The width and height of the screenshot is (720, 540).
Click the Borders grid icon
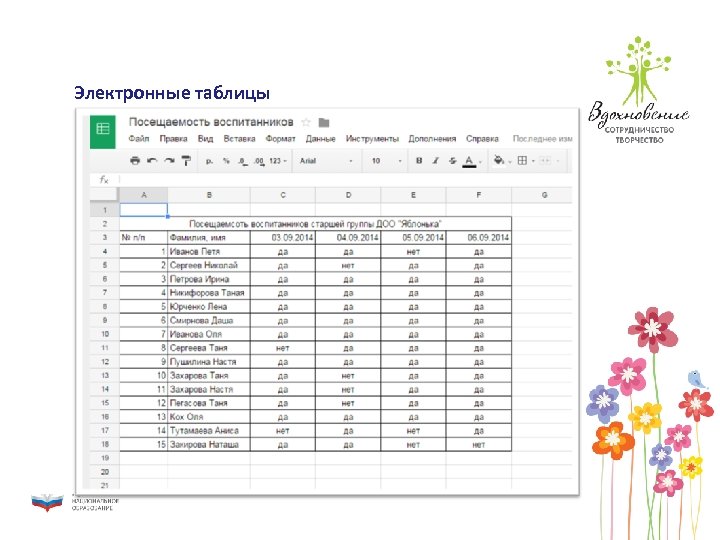(522, 161)
